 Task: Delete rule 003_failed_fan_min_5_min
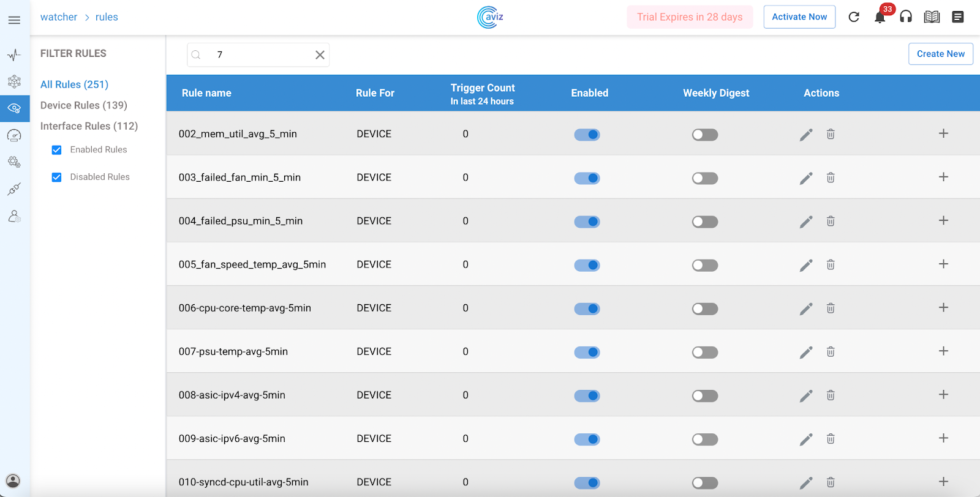[831, 177]
